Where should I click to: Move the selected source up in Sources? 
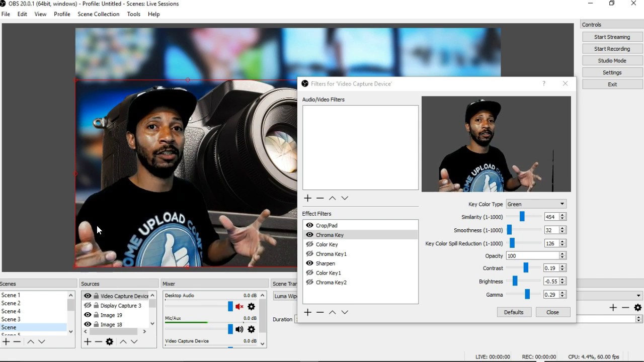point(123,342)
